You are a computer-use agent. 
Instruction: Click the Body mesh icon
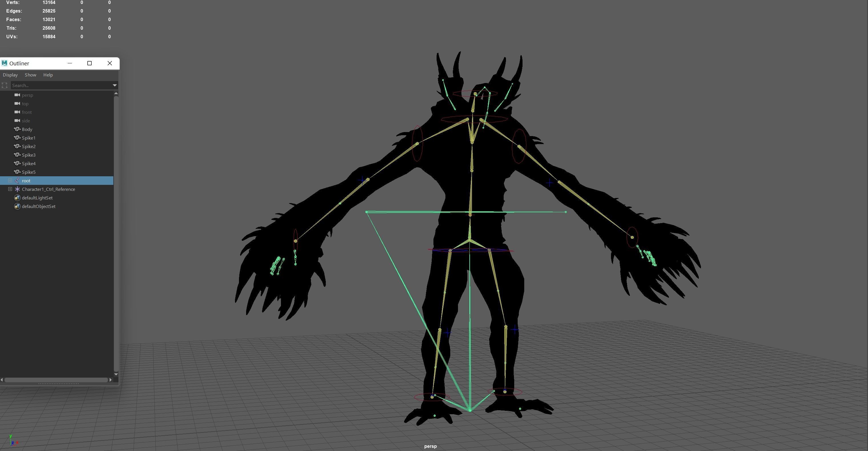17,129
